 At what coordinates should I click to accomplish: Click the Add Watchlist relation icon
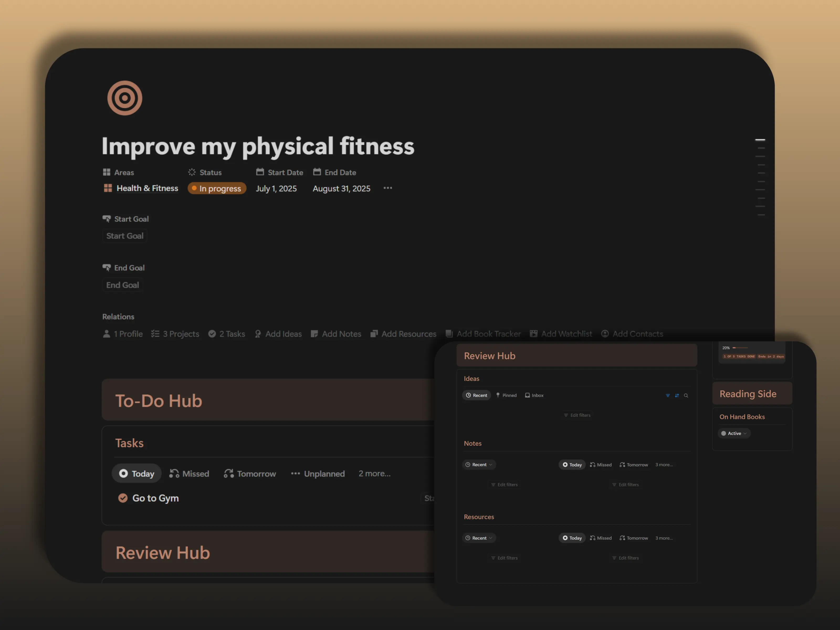tap(534, 333)
